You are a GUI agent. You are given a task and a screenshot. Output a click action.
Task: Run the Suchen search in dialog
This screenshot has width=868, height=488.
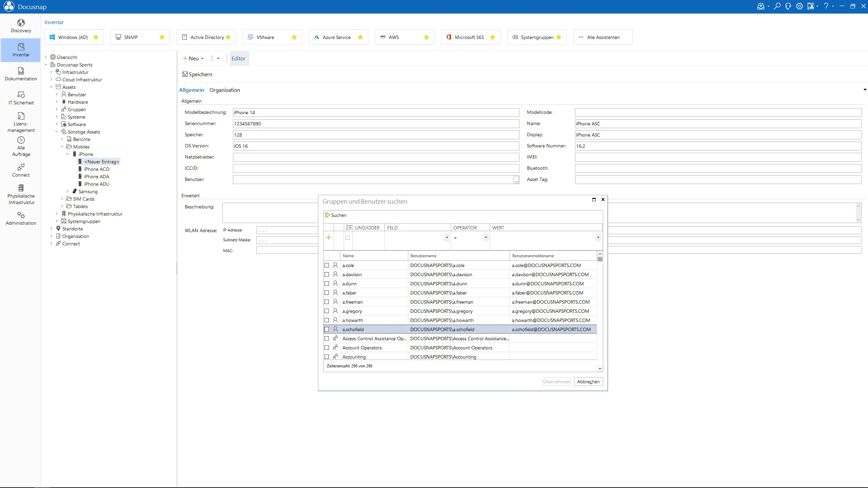[336, 215]
